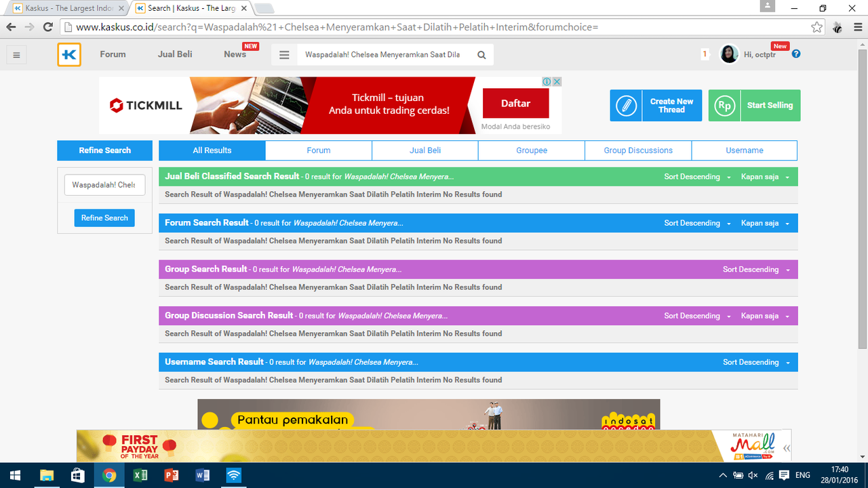
Task: Click the browser address bar URL
Action: [x=434, y=27]
